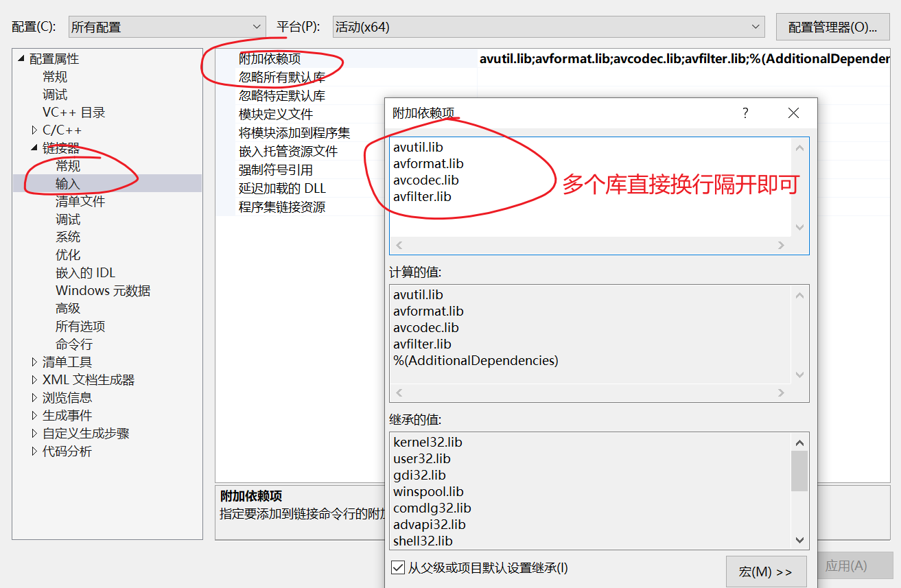Select 输入 under the linker
Image resolution: width=901 pixels, height=588 pixels.
point(68,184)
